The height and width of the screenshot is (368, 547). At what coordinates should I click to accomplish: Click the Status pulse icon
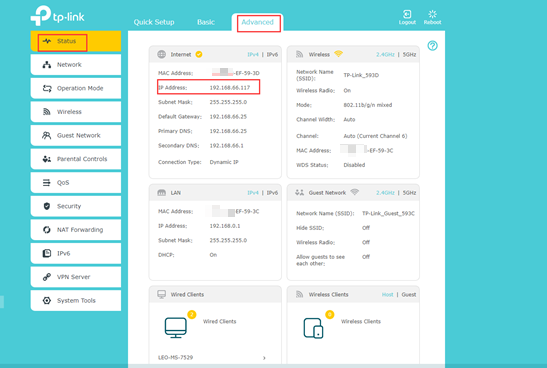[x=47, y=41]
